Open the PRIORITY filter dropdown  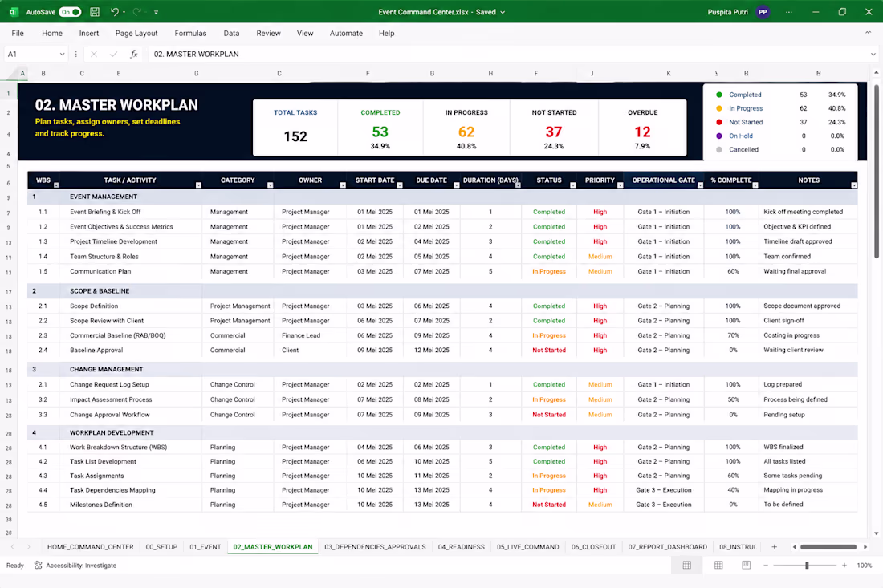tap(620, 185)
